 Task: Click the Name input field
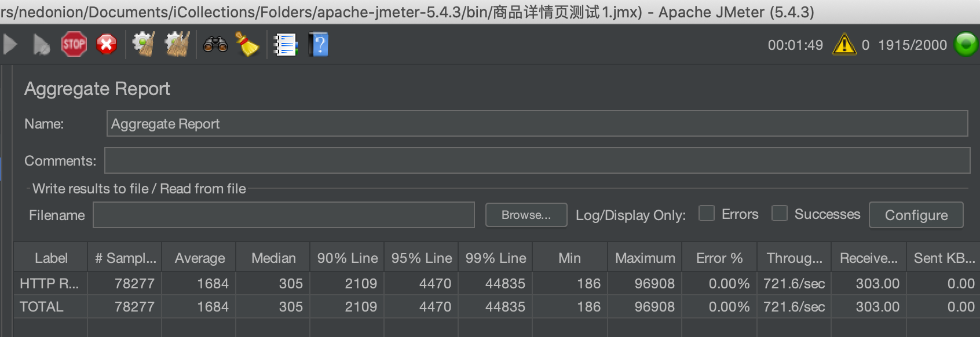click(537, 124)
